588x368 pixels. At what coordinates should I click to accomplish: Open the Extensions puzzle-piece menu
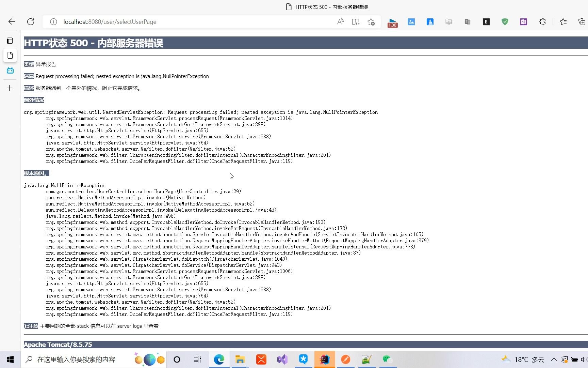pos(542,22)
